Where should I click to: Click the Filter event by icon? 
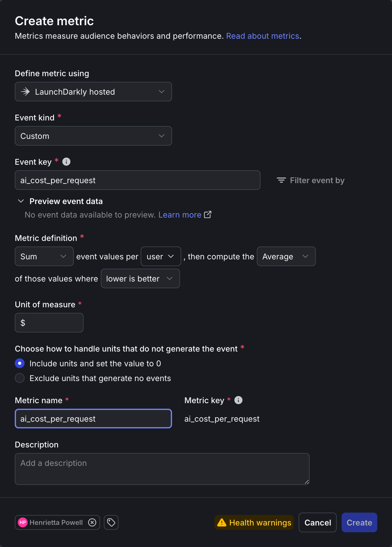click(281, 180)
